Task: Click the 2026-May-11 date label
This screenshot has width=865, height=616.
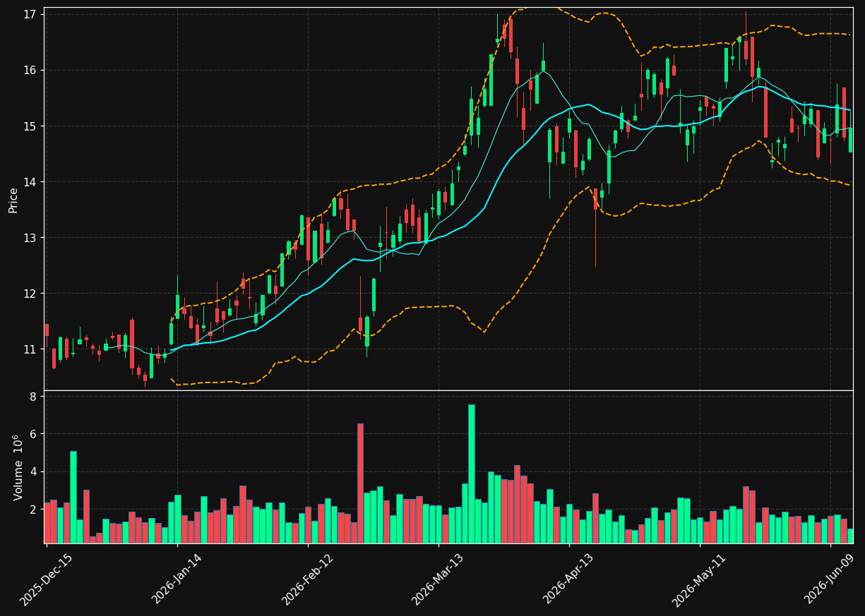Action: pos(700,579)
